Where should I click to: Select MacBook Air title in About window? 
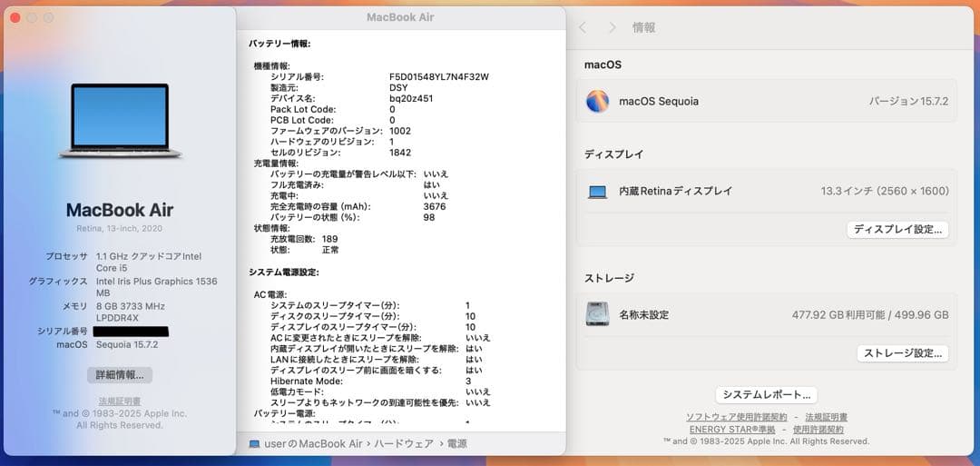[x=120, y=210]
